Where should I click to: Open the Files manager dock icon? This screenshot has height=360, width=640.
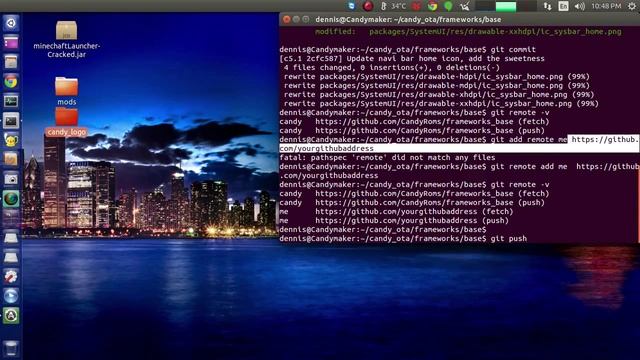click(11, 62)
